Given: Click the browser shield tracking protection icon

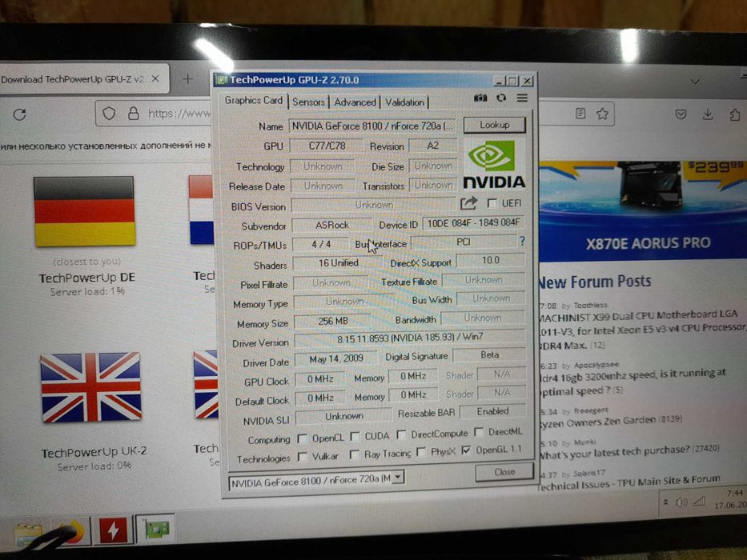Looking at the screenshot, I should click(109, 114).
